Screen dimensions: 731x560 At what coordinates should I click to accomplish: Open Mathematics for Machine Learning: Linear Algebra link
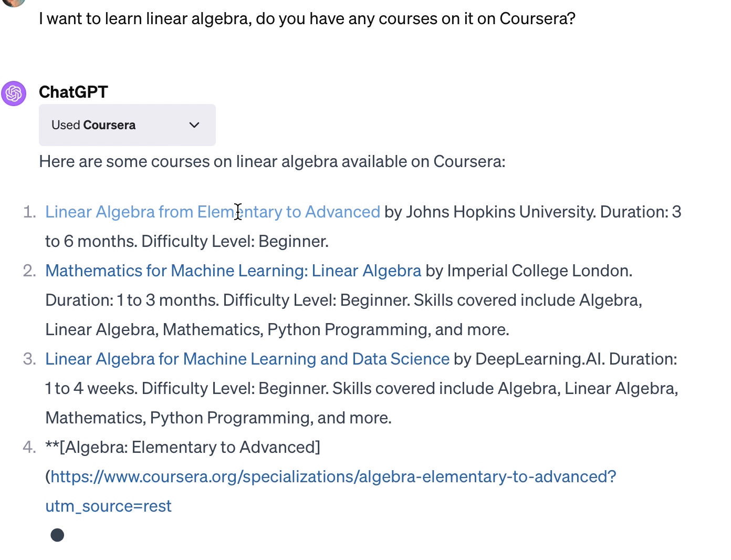pos(233,271)
